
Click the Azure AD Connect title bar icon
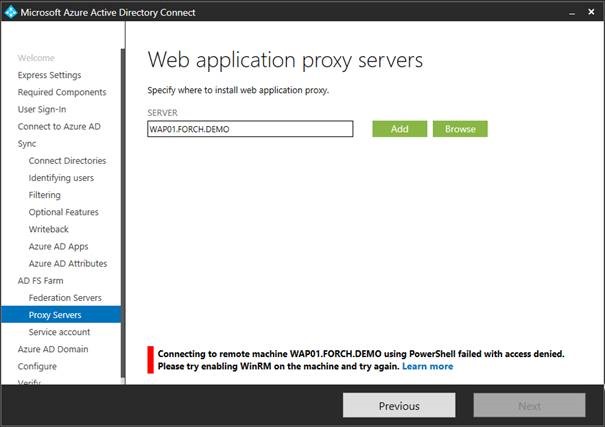point(11,12)
